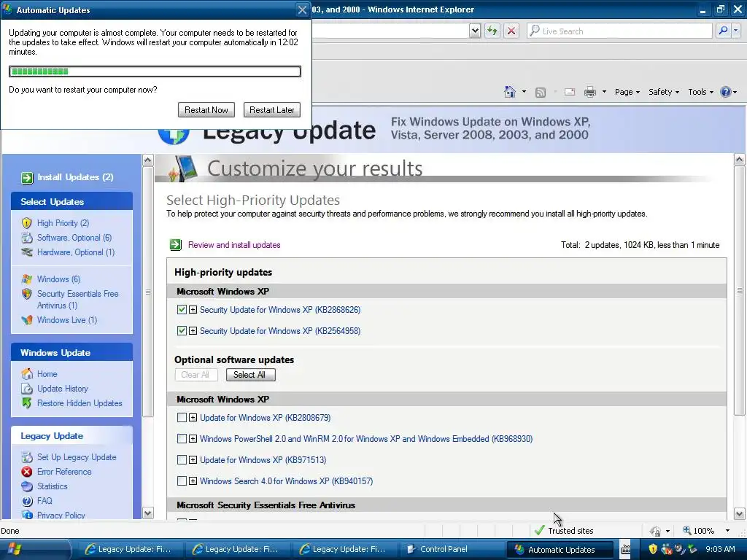Image resolution: width=747 pixels, height=560 pixels.
Task: Switch to Automatic Updates taskbar item
Action: pos(560,549)
